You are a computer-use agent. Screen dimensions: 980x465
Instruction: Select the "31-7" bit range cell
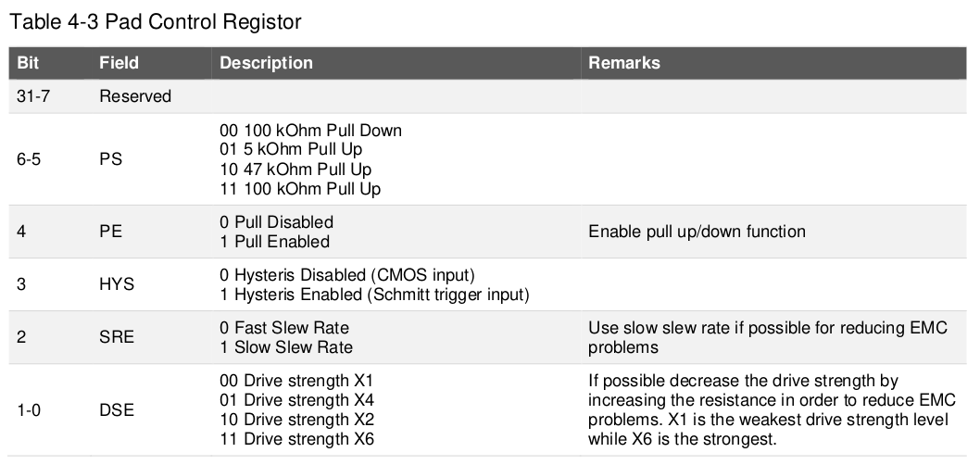click(x=32, y=95)
